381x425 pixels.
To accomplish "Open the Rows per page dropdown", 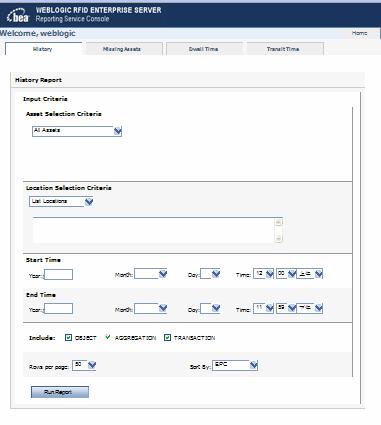I will tap(92, 365).
